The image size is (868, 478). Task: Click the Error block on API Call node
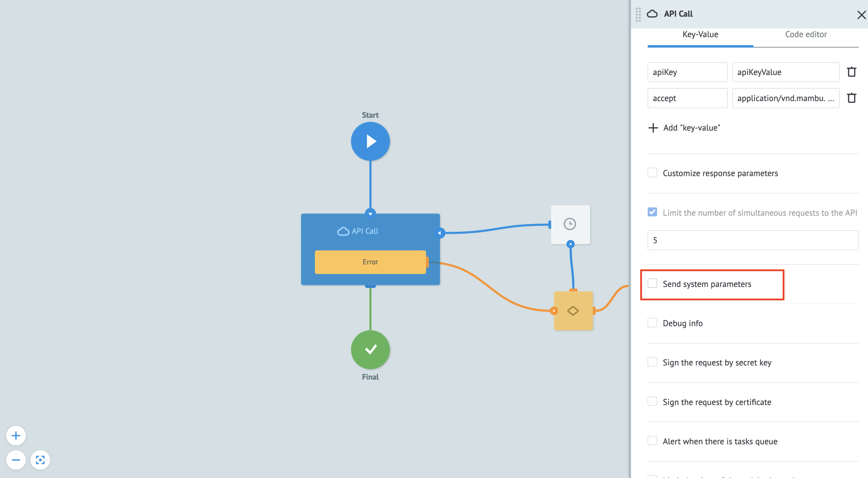click(x=370, y=262)
